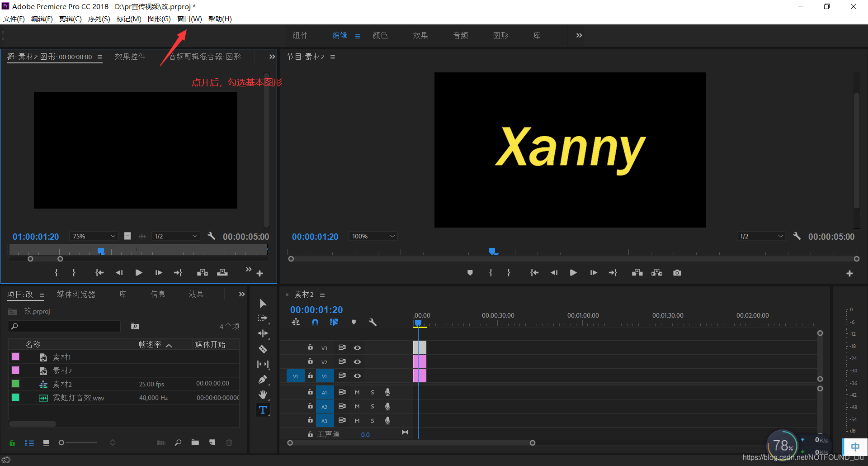Open 素材2 timeline panel menu

[x=322, y=295]
